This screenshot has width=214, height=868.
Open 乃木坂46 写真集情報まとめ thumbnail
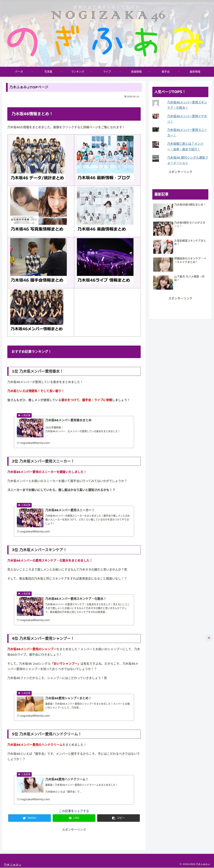click(38, 210)
